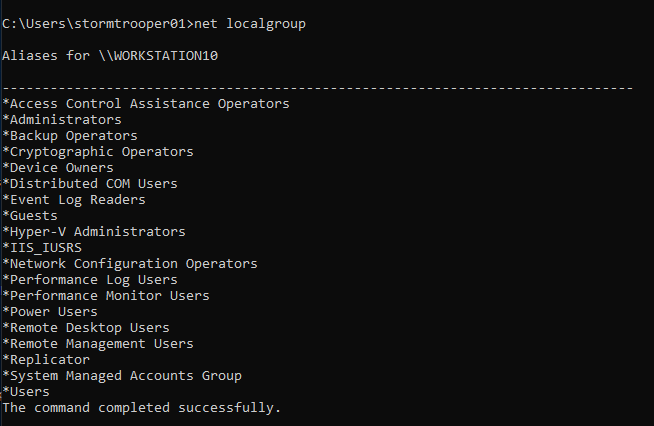Click the Distributed COM Users line
Viewport: 654px width, 426px height.
point(90,184)
